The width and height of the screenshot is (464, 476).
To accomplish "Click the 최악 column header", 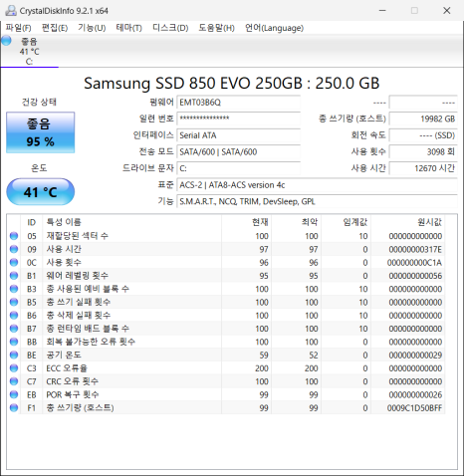I will click(297, 222).
